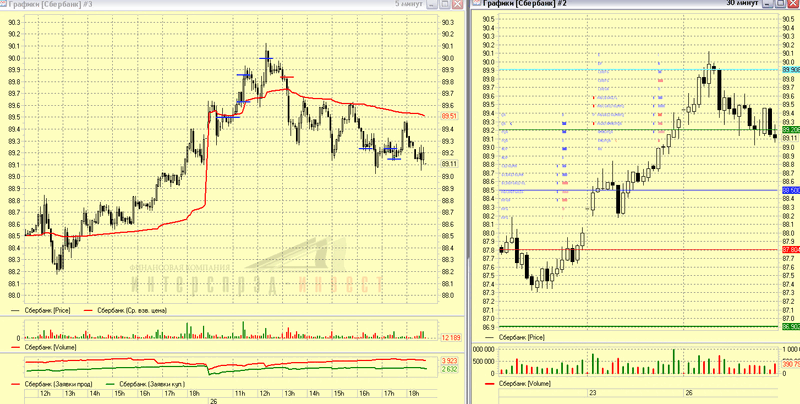Select the Графики [Сбербанк] #3 title bar
The image size is (800, 404).
[x=232, y=4]
